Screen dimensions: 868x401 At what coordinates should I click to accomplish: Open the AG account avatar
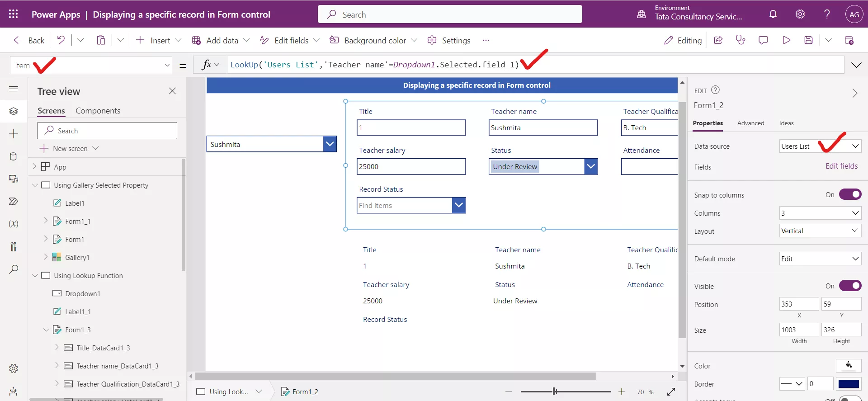coord(854,14)
